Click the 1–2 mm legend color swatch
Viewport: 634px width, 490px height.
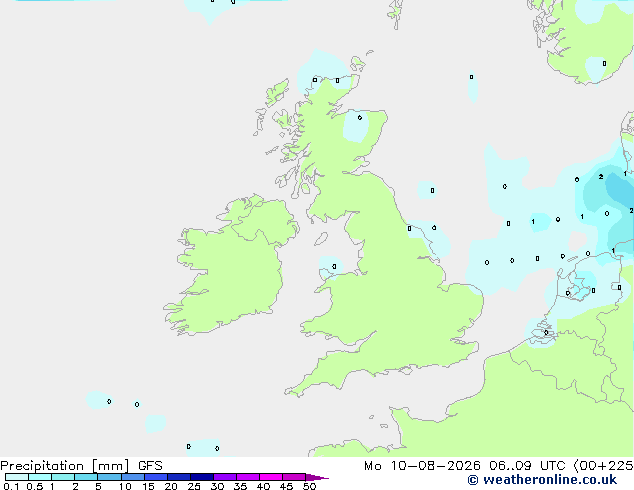point(63,477)
